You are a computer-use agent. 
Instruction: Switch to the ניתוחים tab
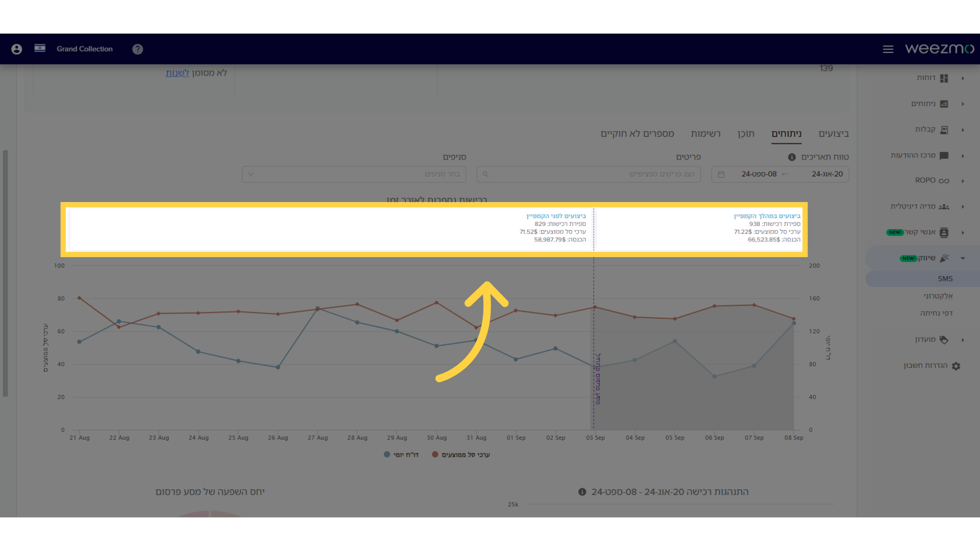coord(787,134)
